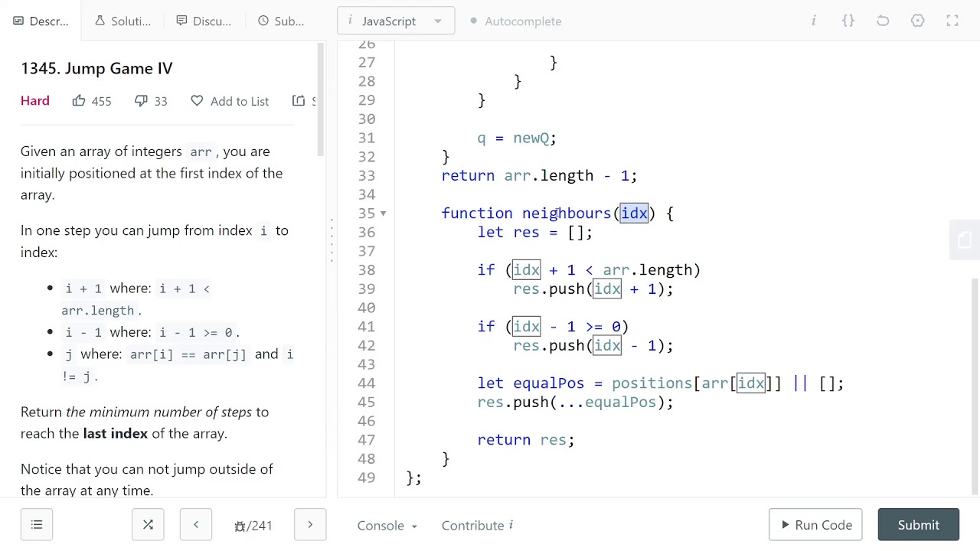Open the Discuss tab
Image resolution: width=980 pixels, height=551 pixels.
[x=204, y=21]
